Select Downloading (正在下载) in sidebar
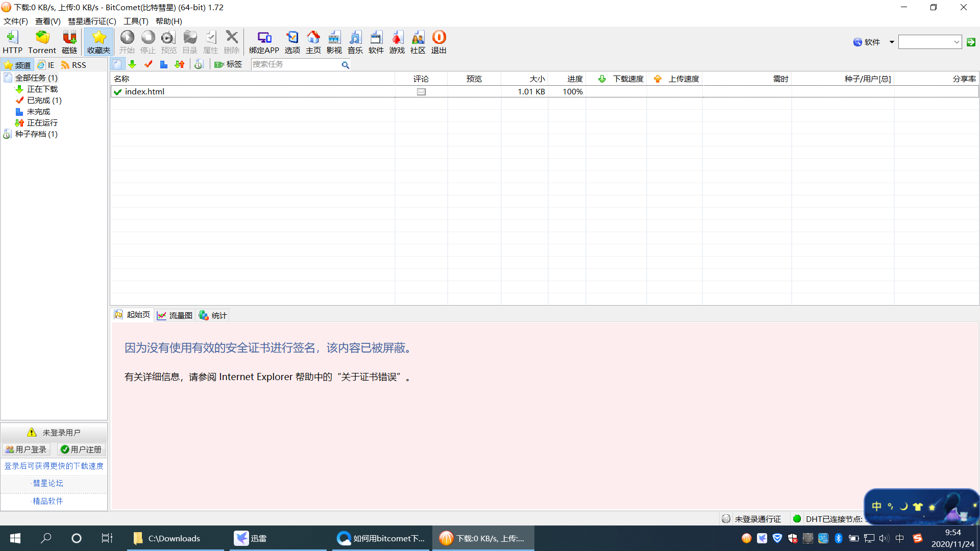This screenshot has height=551, width=980. point(37,89)
